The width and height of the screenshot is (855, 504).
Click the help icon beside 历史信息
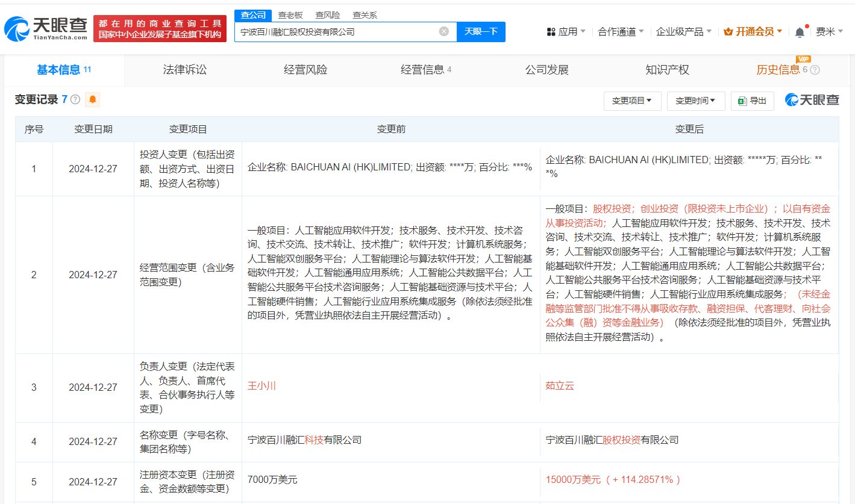point(815,70)
